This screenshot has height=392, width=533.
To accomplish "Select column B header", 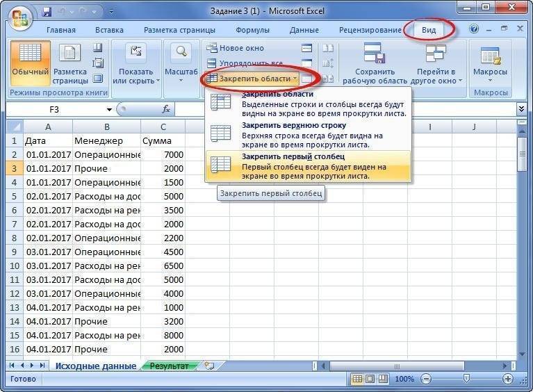I will 107,126.
